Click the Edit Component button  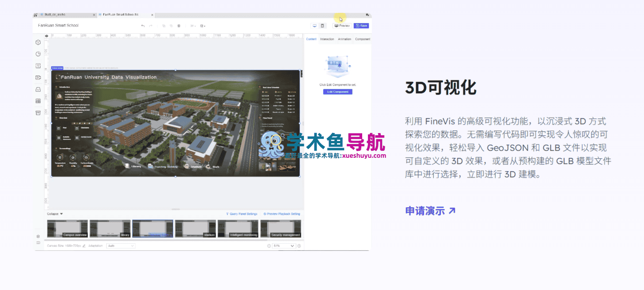pyautogui.click(x=338, y=92)
